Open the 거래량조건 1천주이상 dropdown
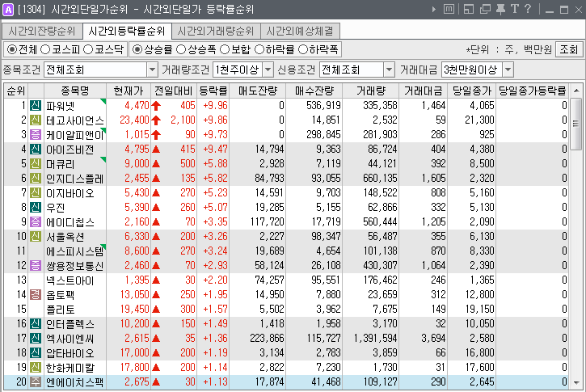586x392 pixels. 268,70
